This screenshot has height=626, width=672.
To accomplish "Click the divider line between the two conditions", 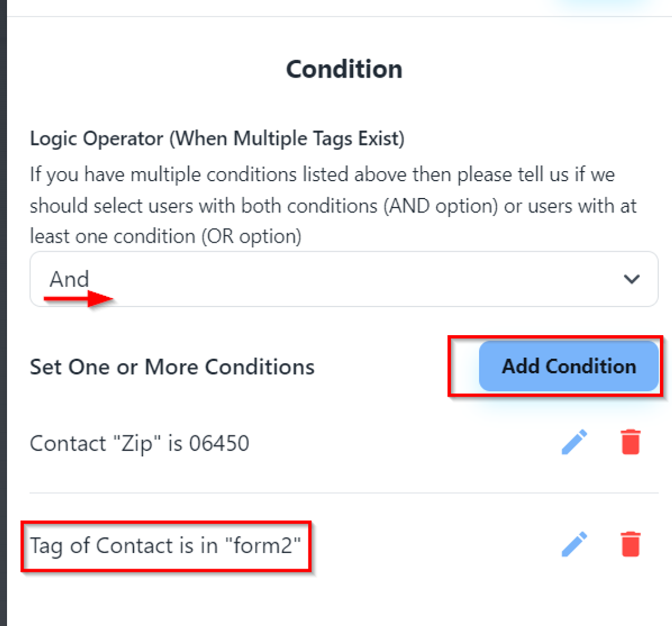I will click(x=343, y=493).
